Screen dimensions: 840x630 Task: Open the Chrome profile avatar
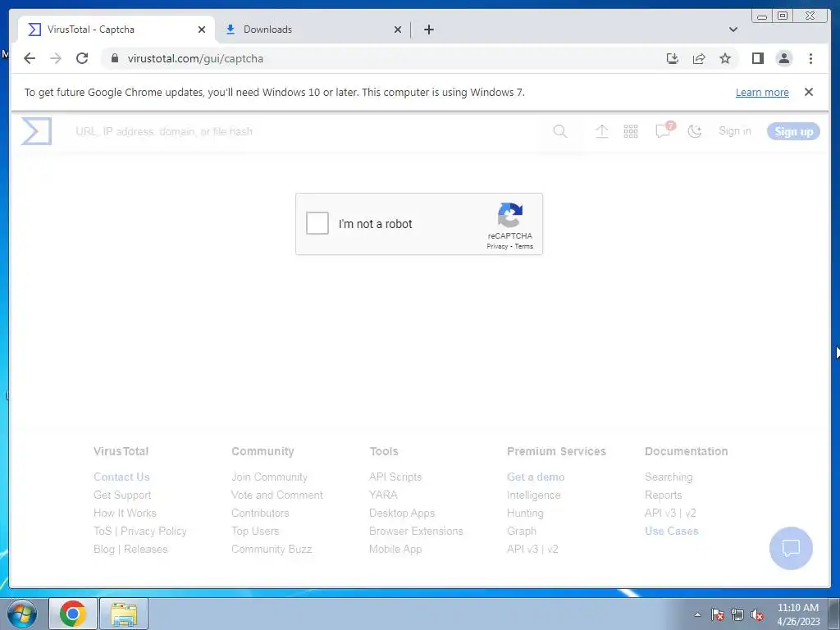point(783,58)
